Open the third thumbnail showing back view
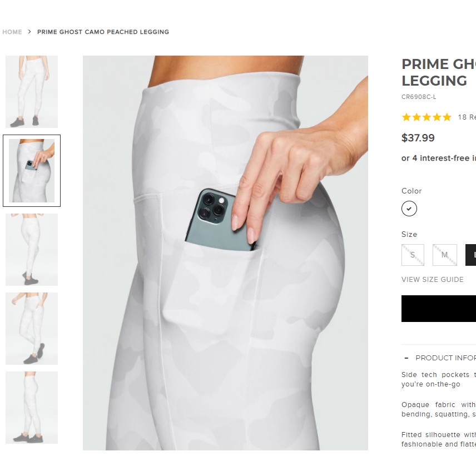Image resolution: width=476 pixels, height=476 pixels. (32, 250)
